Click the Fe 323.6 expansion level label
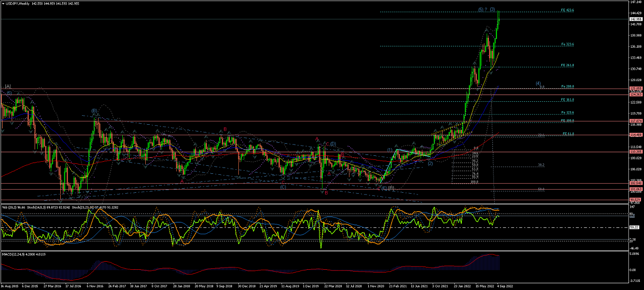This screenshot has height=290, width=644. 567,44
